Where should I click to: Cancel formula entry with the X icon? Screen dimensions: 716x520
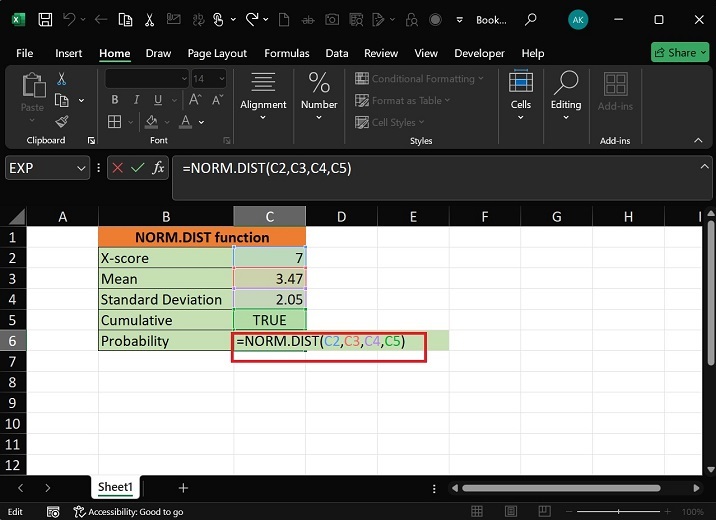pos(117,168)
